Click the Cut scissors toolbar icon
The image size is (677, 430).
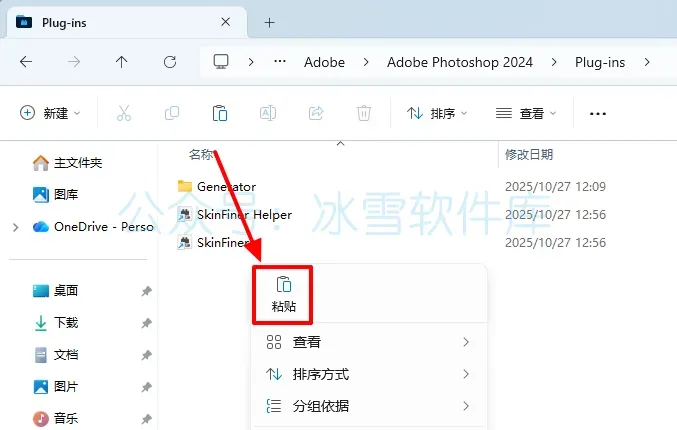[x=124, y=113]
